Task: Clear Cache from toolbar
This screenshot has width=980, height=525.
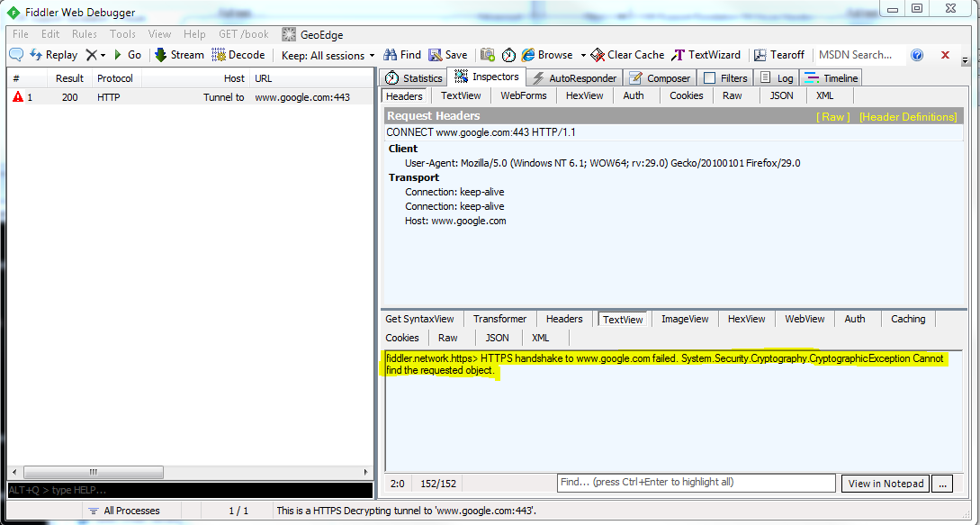Action: pos(627,55)
